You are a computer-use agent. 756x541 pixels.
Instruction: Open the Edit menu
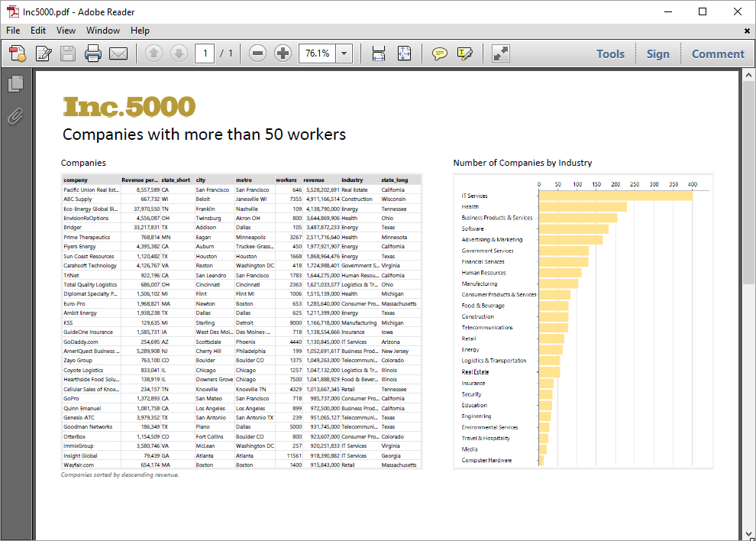pos(38,31)
